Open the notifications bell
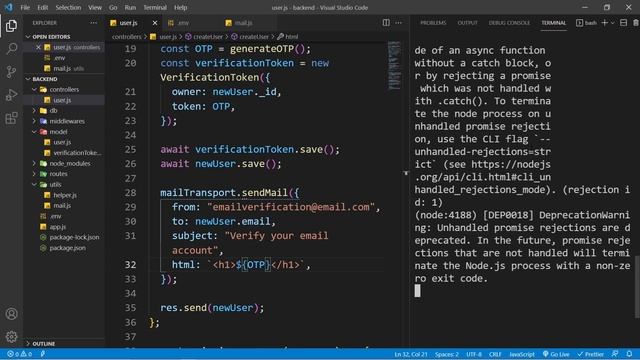 629,354
